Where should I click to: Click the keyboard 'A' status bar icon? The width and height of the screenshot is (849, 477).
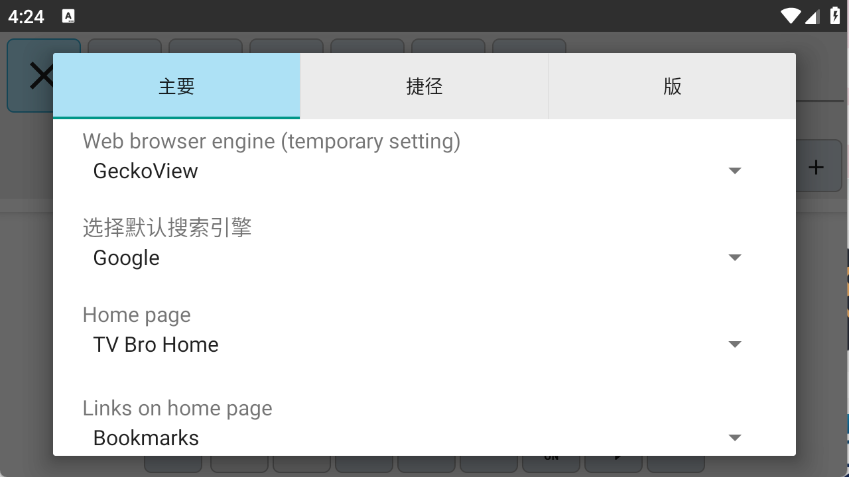68,16
